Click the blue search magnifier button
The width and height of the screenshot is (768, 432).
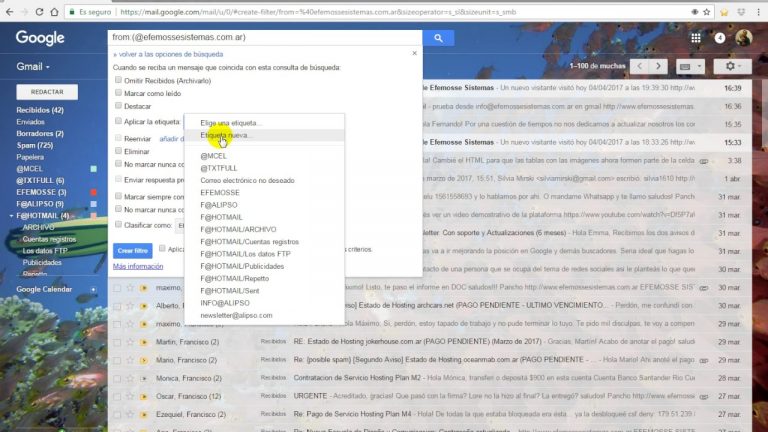[x=438, y=38]
